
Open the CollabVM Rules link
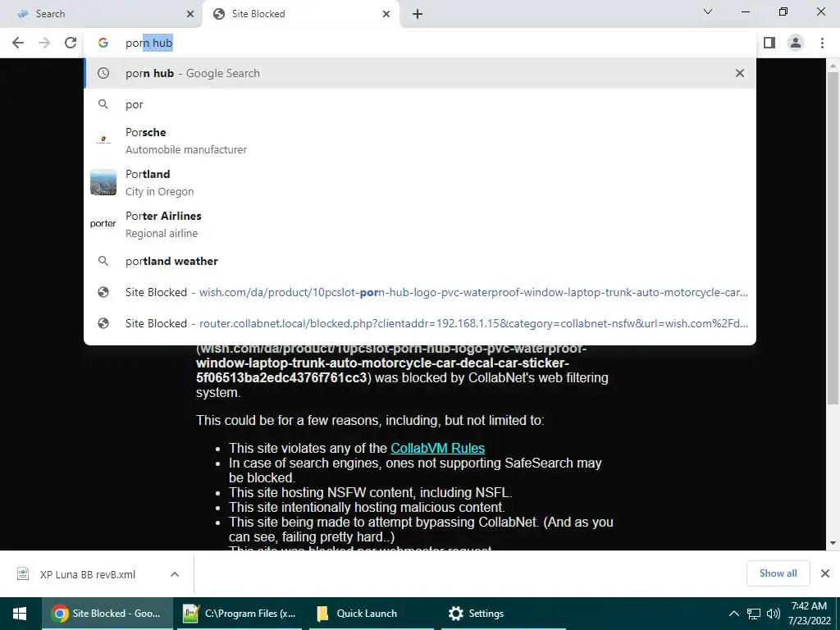point(438,448)
